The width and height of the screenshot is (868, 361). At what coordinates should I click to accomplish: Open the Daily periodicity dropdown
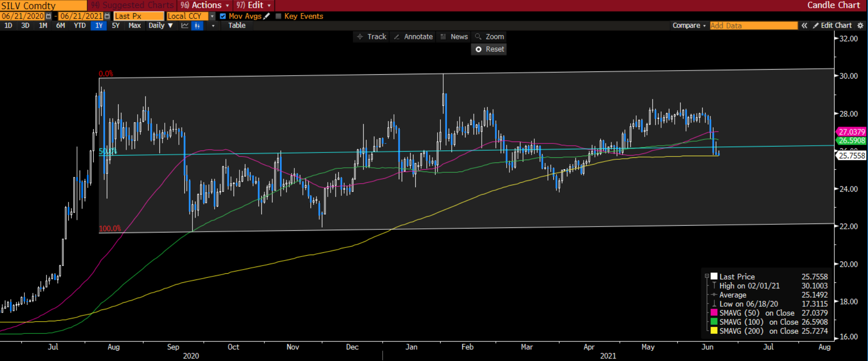click(160, 26)
